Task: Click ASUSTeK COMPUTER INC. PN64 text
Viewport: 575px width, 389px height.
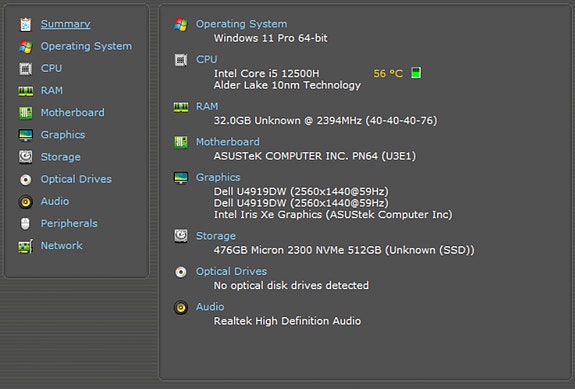Action: coord(315,156)
